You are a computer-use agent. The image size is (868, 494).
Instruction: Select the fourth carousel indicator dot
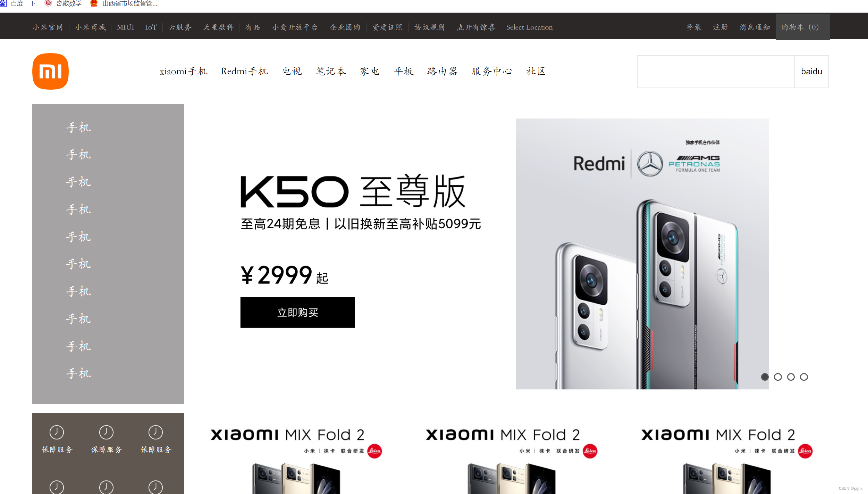coord(804,377)
